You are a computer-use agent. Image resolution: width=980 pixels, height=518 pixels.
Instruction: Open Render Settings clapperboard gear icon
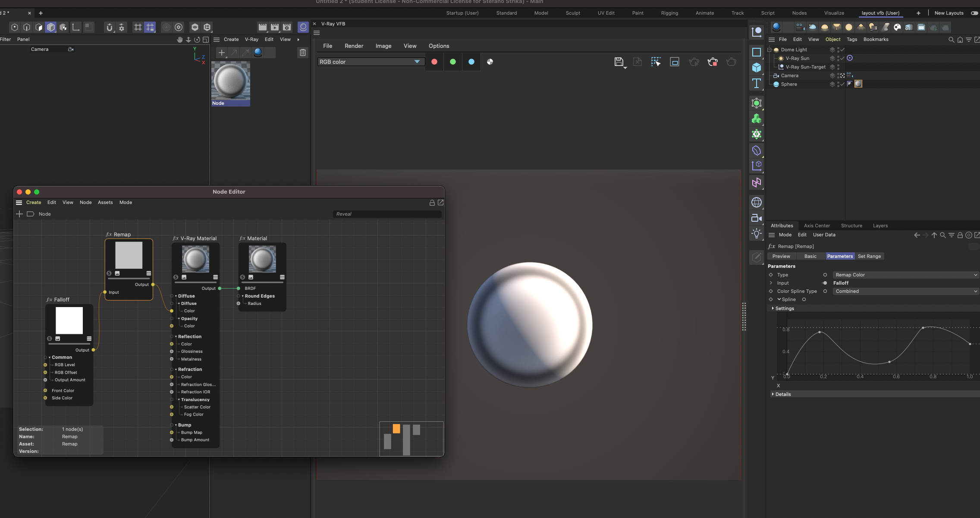click(287, 27)
